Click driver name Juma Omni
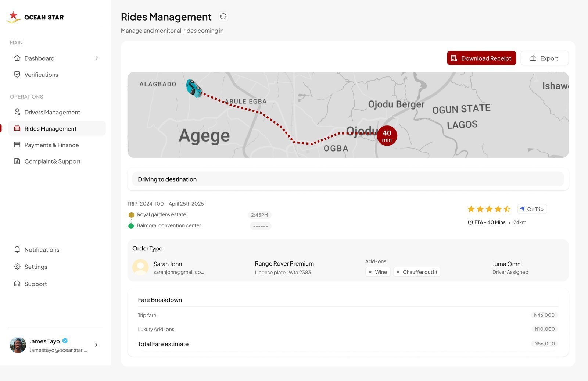 (507, 264)
